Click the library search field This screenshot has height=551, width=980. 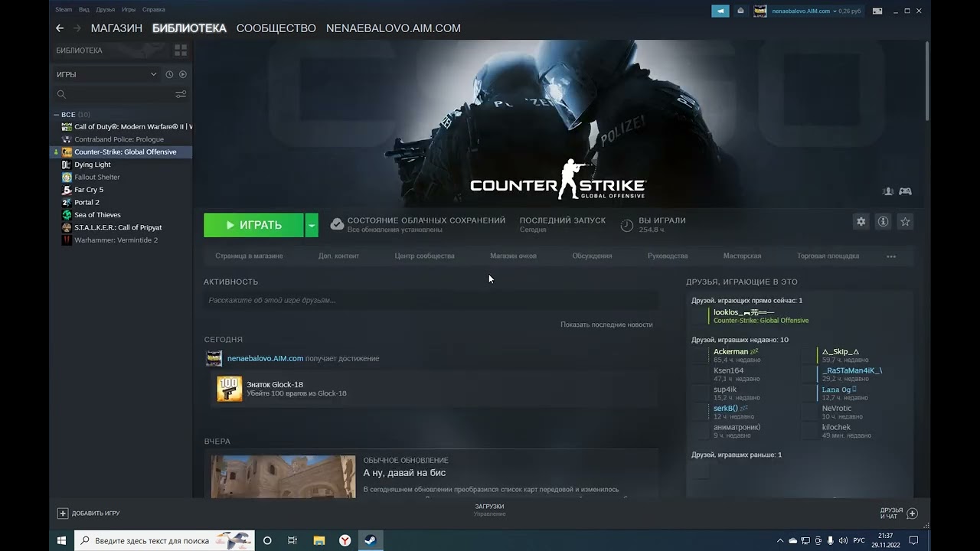click(x=121, y=95)
